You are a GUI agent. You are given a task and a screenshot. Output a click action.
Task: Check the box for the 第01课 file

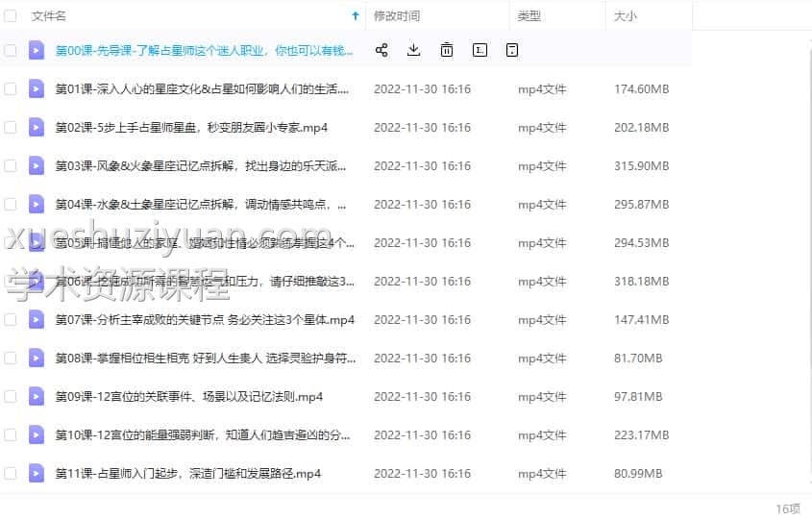point(11,88)
